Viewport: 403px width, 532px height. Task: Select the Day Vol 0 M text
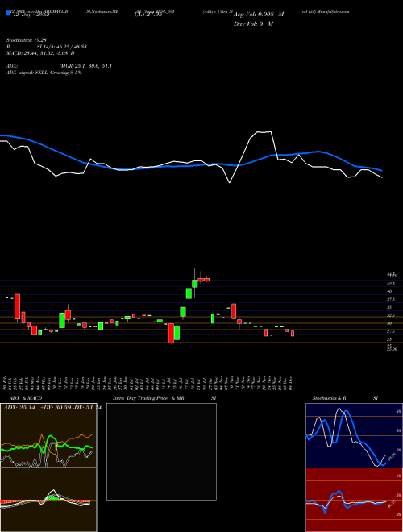tap(253, 24)
